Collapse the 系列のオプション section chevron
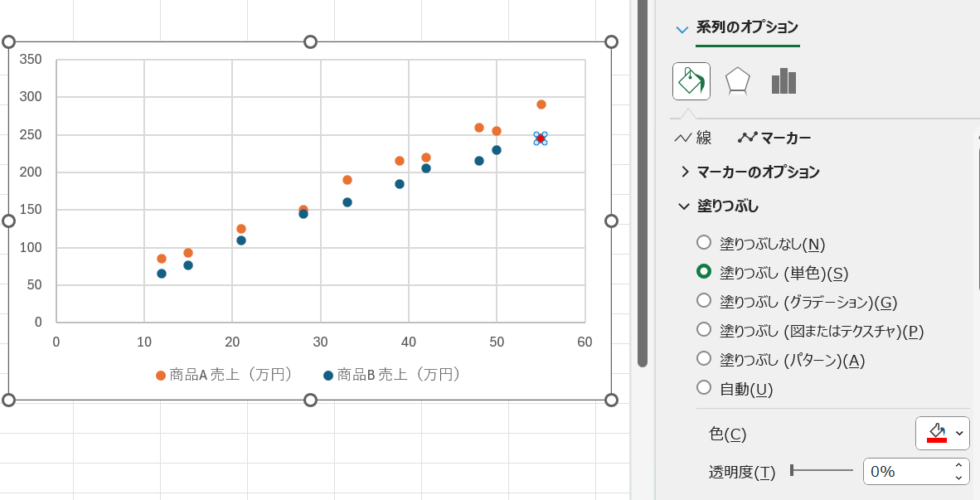Viewport: 980px width, 500px height. pyautogui.click(x=682, y=27)
